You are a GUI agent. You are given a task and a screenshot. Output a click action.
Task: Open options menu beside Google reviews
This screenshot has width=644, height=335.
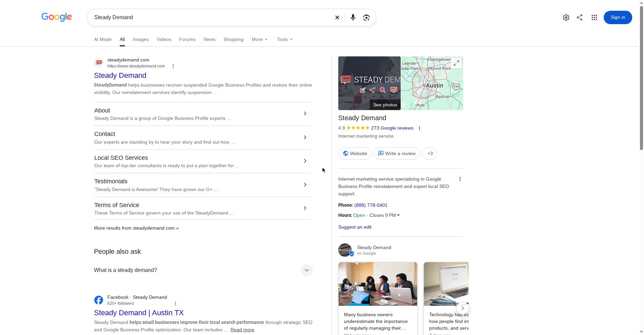coord(419,128)
